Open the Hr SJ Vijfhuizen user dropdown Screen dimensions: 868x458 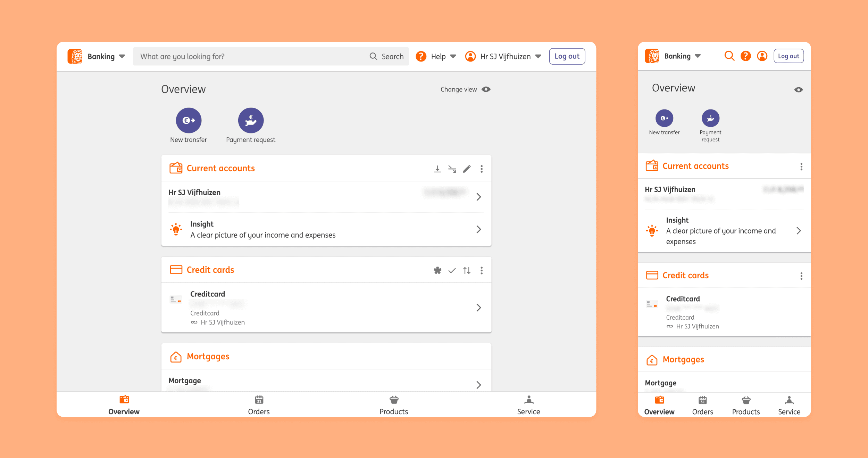coord(538,56)
